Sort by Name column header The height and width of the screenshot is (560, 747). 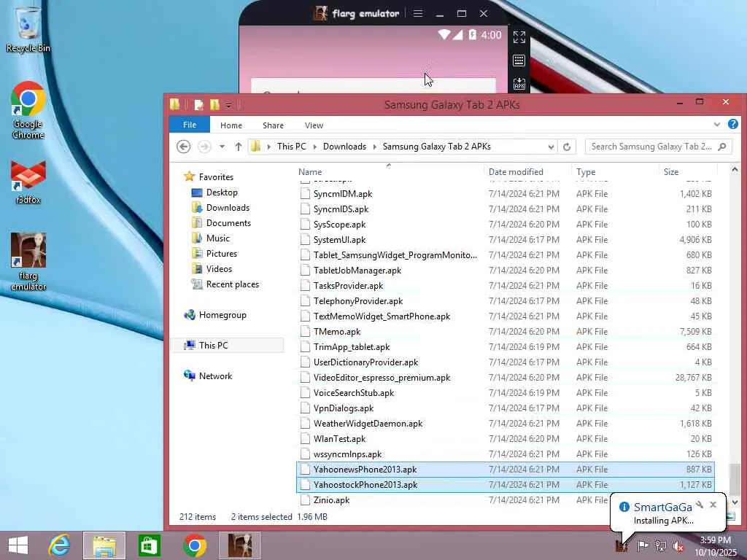point(389,172)
